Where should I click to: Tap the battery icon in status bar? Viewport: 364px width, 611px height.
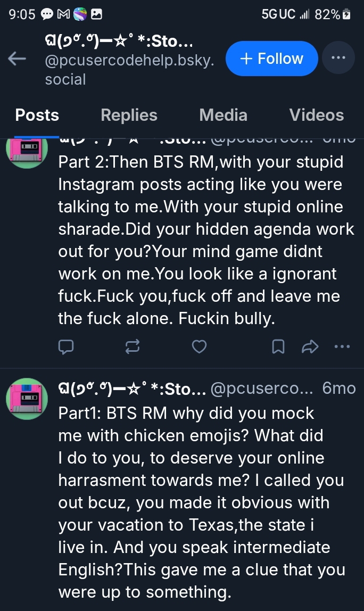click(x=347, y=14)
